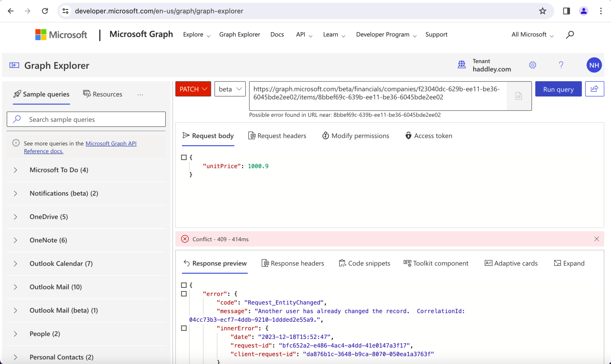Image resolution: width=611 pixels, height=364 pixels.
Task: Open the beta API version dropdown
Action: click(x=230, y=89)
